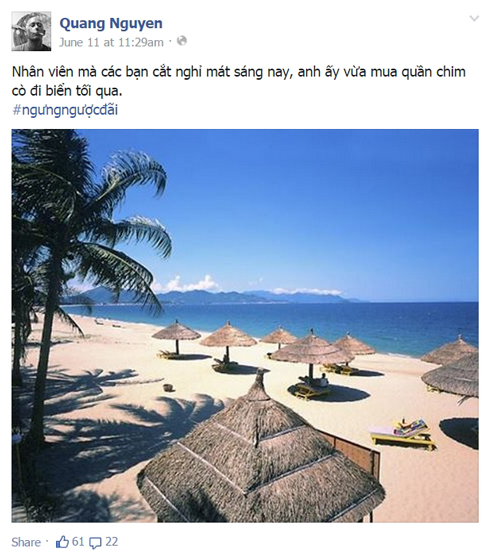Click the comment speech bubble icon

(95, 543)
